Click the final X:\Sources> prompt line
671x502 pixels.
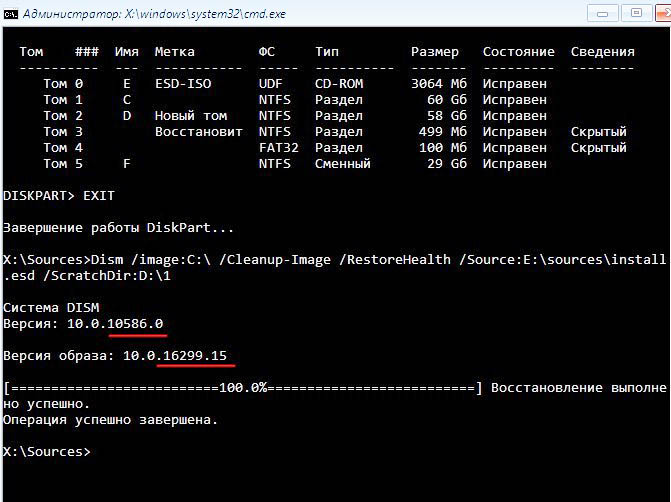pos(46,452)
